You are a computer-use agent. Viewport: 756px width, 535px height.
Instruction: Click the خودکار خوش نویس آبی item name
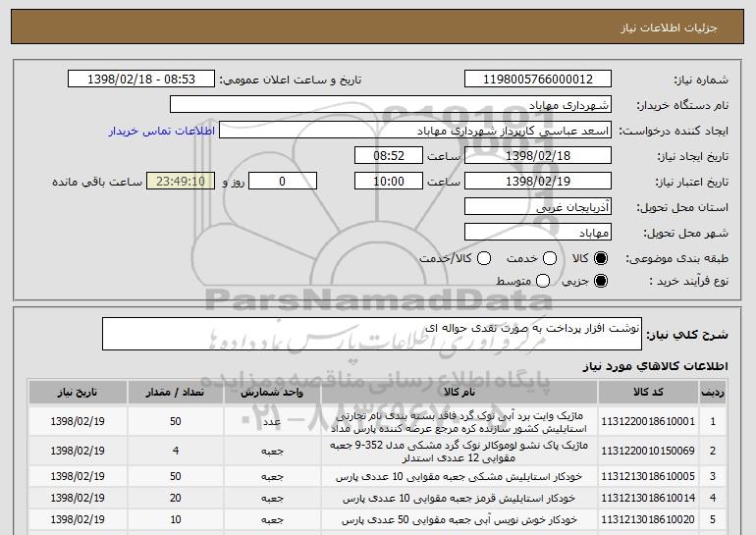coord(459,520)
